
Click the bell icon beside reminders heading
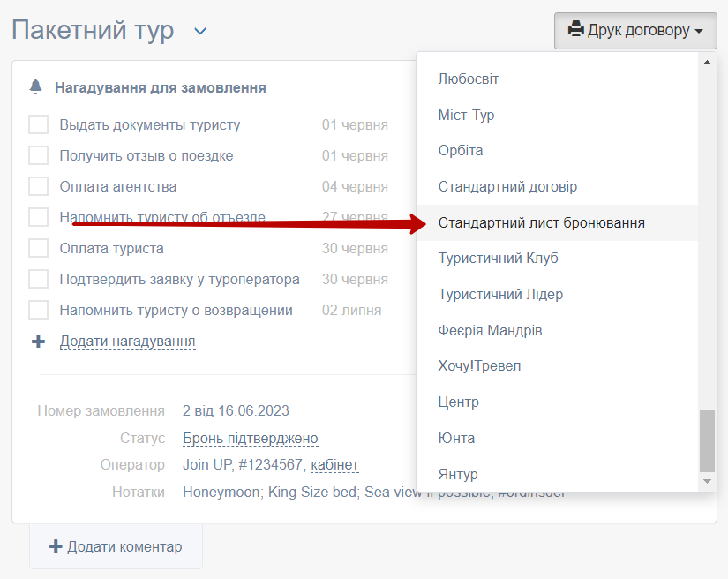click(36, 86)
